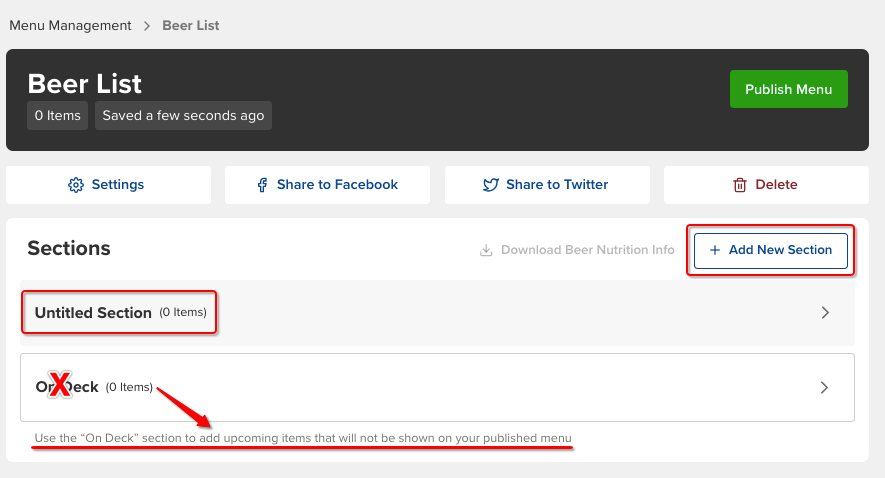Expand the On Deck section chevron

coord(825,387)
